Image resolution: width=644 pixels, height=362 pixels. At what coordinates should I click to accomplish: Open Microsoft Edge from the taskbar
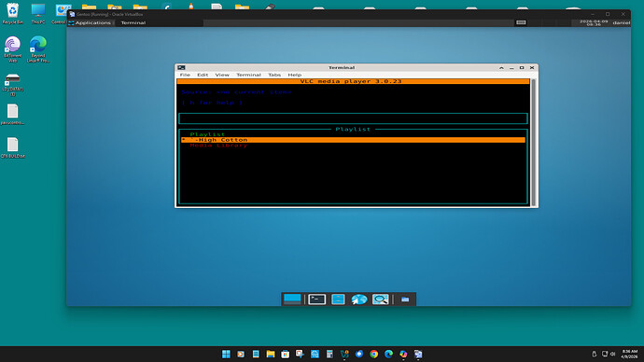[388, 354]
